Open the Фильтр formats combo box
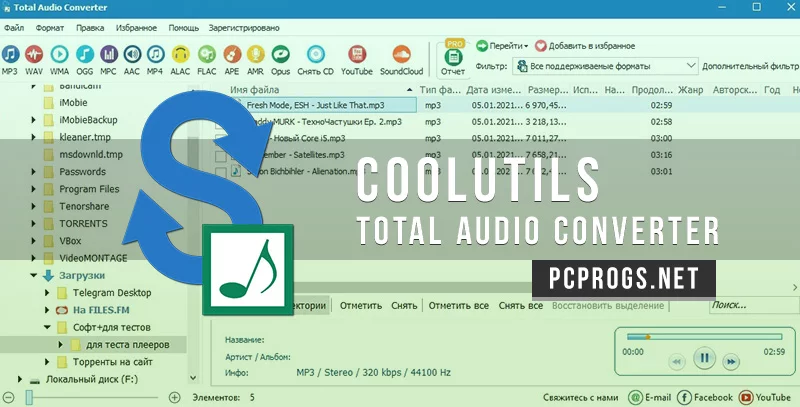 (606, 66)
